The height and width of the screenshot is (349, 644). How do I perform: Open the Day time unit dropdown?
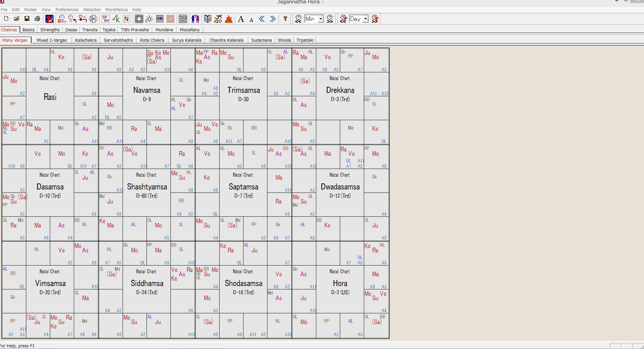pos(366,19)
